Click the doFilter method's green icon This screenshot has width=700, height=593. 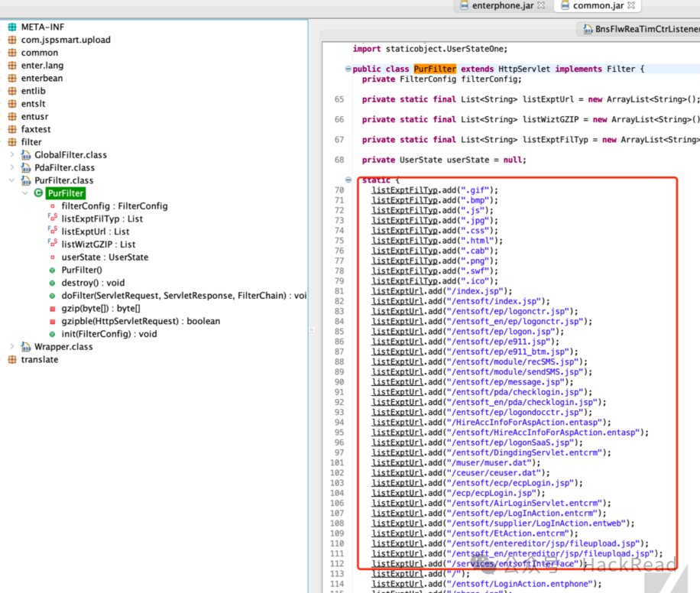52,296
